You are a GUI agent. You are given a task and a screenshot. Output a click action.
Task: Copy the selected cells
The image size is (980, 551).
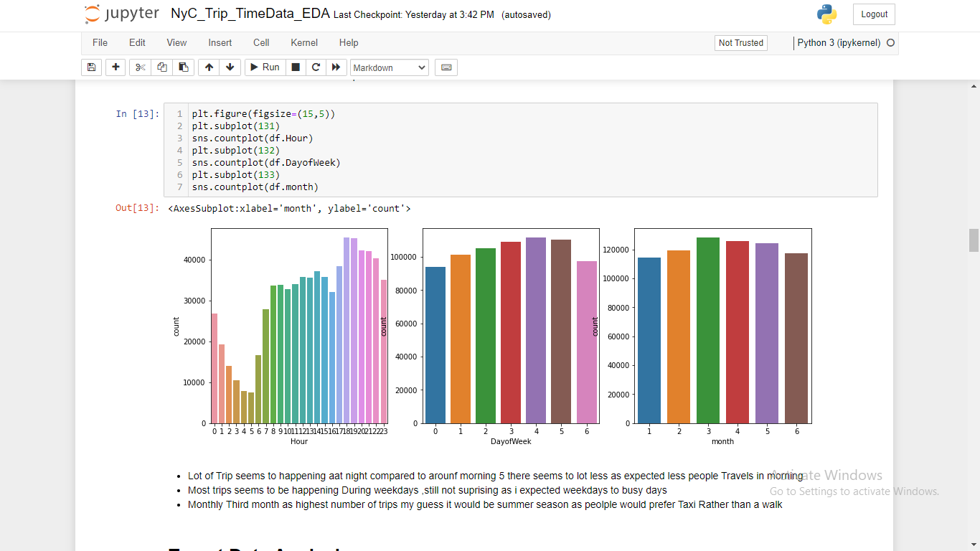[x=161, y=67]
